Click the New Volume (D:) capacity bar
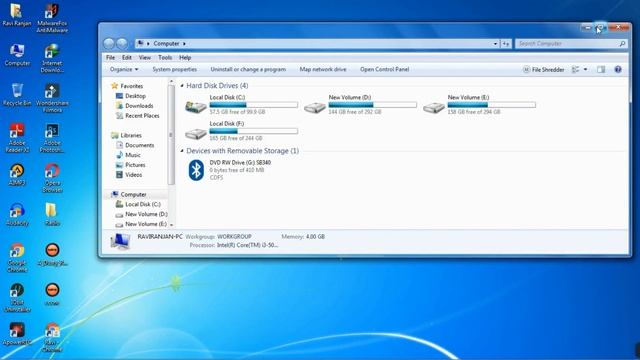Screen dimensions: 640x360 pyautogui.click(x=373, y=105)
